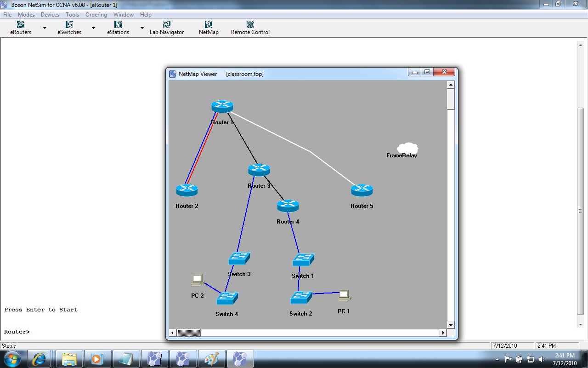Viewport: 588px width, 368px height.
Task: Click the Status label in status bar
Action: [9, 346]
